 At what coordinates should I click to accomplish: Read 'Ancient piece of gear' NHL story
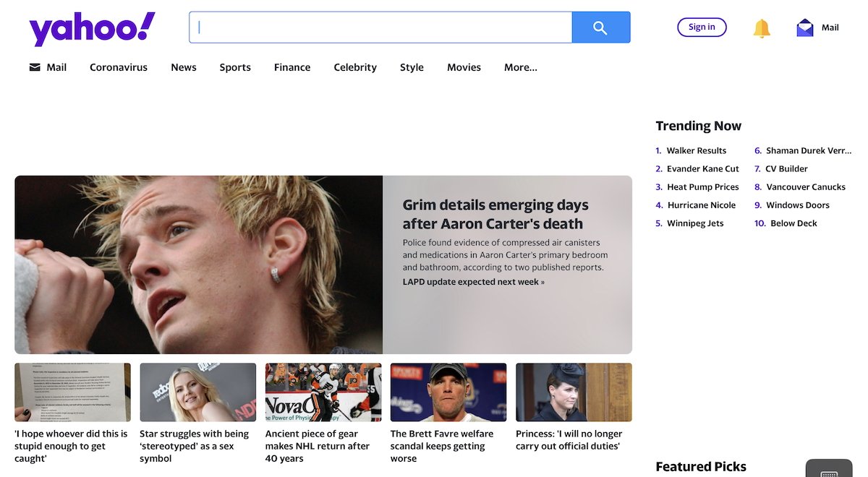[x=318, y=446]
